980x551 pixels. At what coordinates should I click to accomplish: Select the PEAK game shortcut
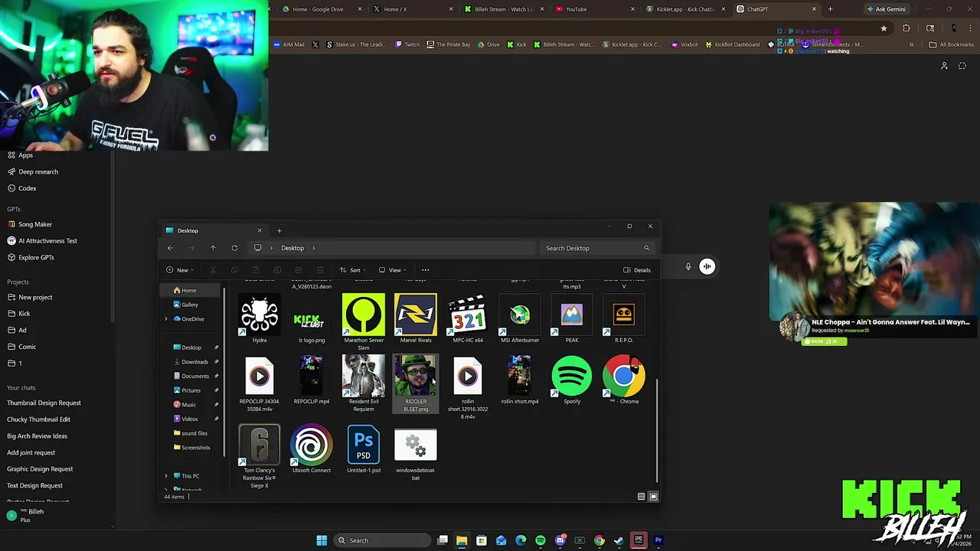[572, 320]
